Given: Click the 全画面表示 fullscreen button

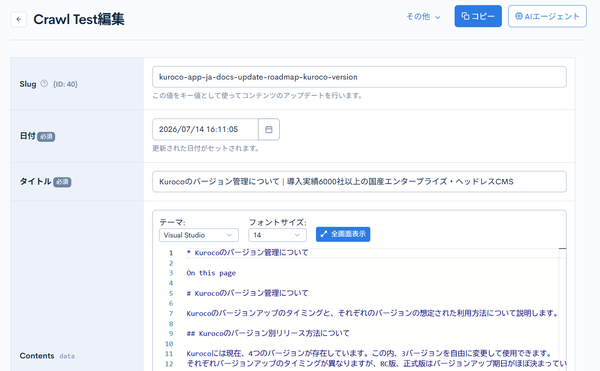Looking at the screenshot, I should (x=343, y=234).
